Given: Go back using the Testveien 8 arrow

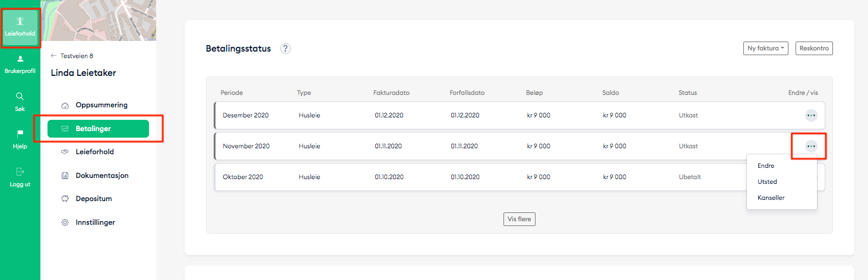Looking at the screenshot, I should [x=55, y=56].
